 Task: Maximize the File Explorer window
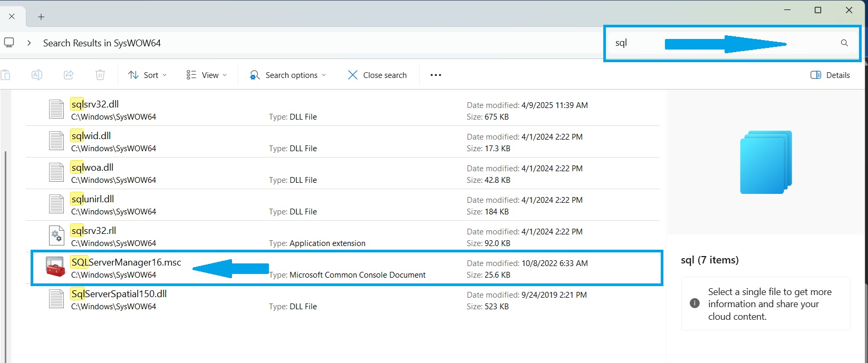tap(818, 10)
